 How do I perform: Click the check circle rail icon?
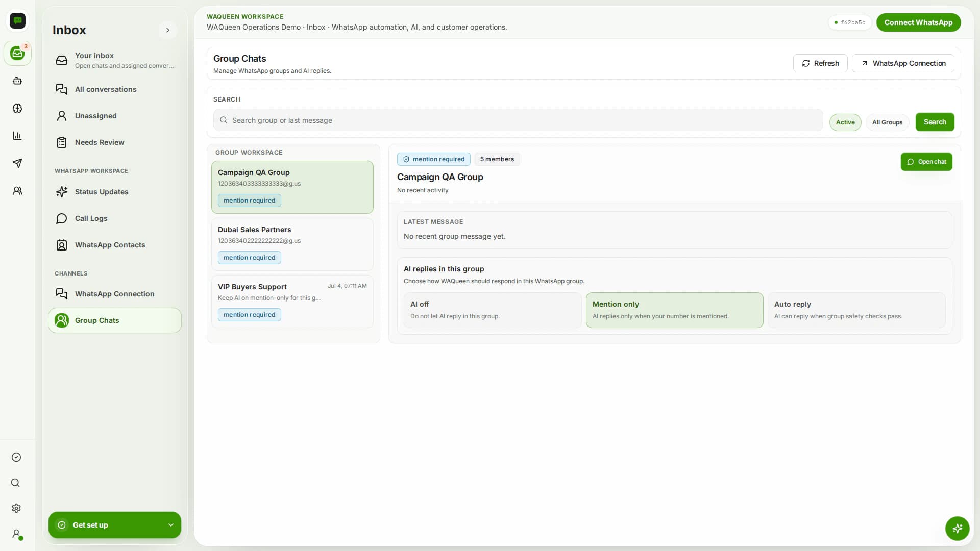[x=16, y=457]
